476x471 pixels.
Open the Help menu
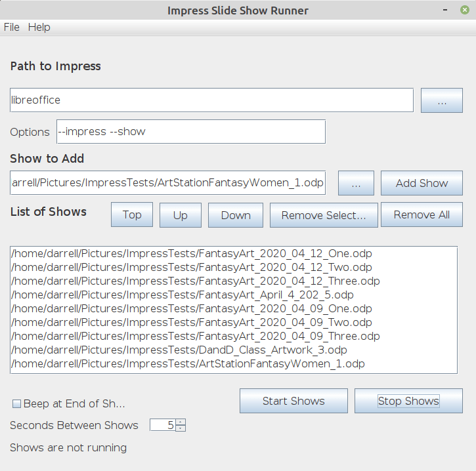point(39,27)
